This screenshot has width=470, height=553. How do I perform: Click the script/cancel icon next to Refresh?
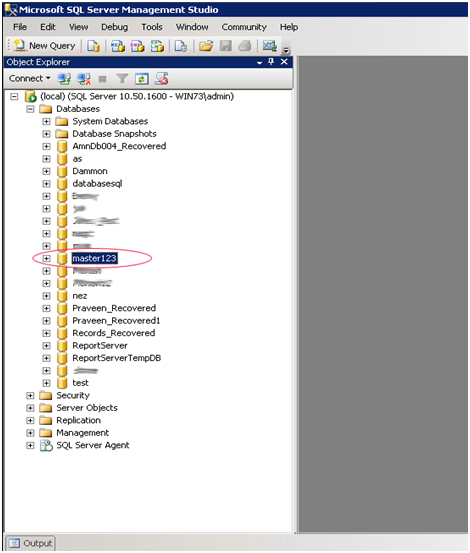[161, 78]
